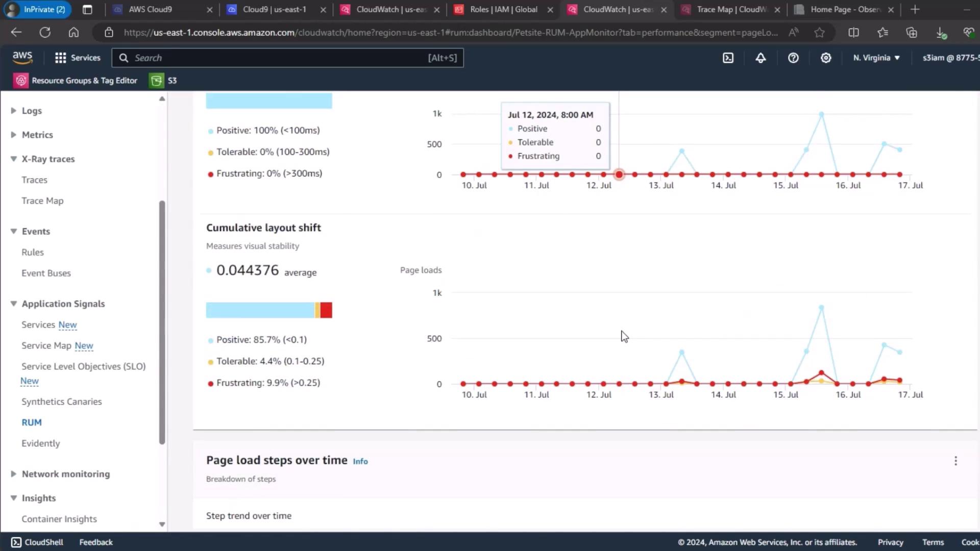The image size is (980, 551).
Task: Switch to the Home Page tab
Action: pos(845,9)
